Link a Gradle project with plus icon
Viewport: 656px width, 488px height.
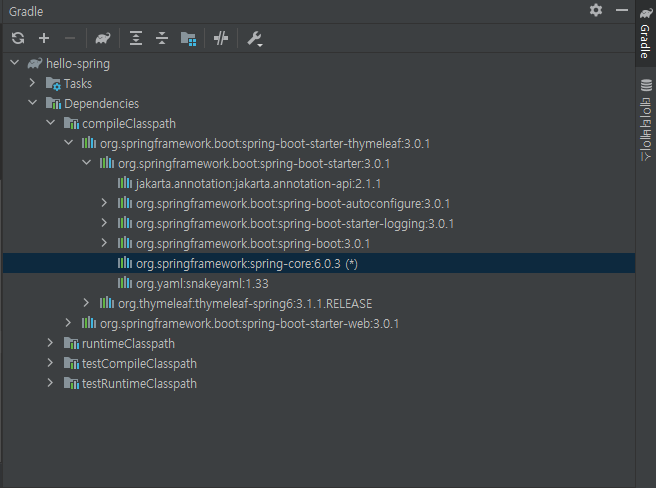(44, 39)
